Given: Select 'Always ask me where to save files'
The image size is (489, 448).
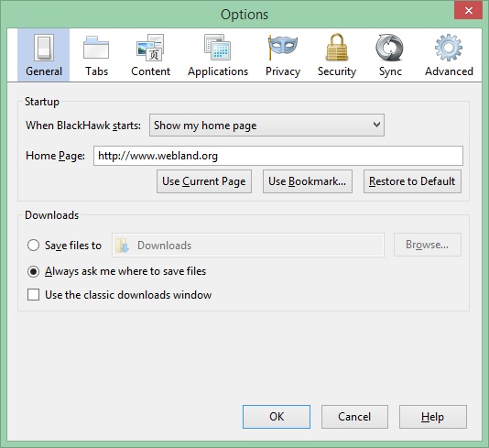Looking at the screenshot, I should [x=33, y=271].
